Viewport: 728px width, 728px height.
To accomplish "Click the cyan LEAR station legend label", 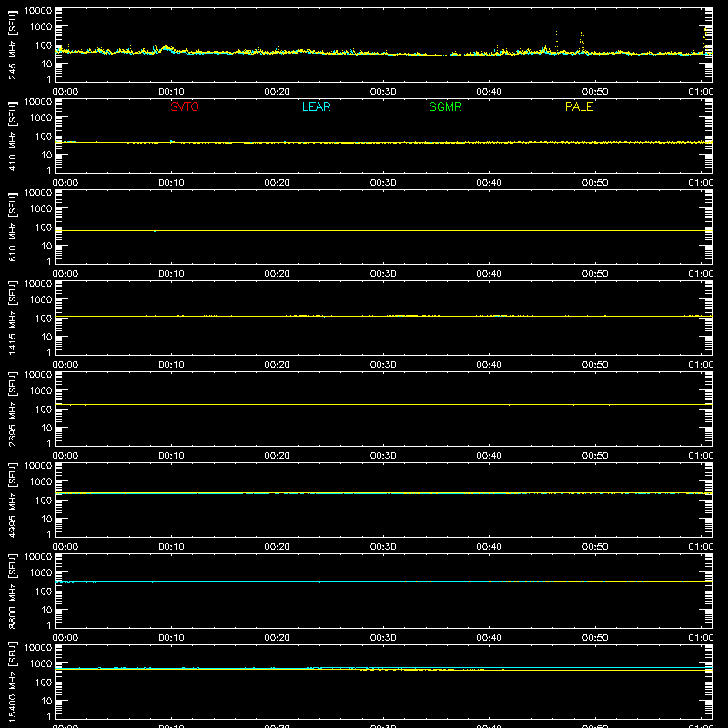I will coord(316,106).
